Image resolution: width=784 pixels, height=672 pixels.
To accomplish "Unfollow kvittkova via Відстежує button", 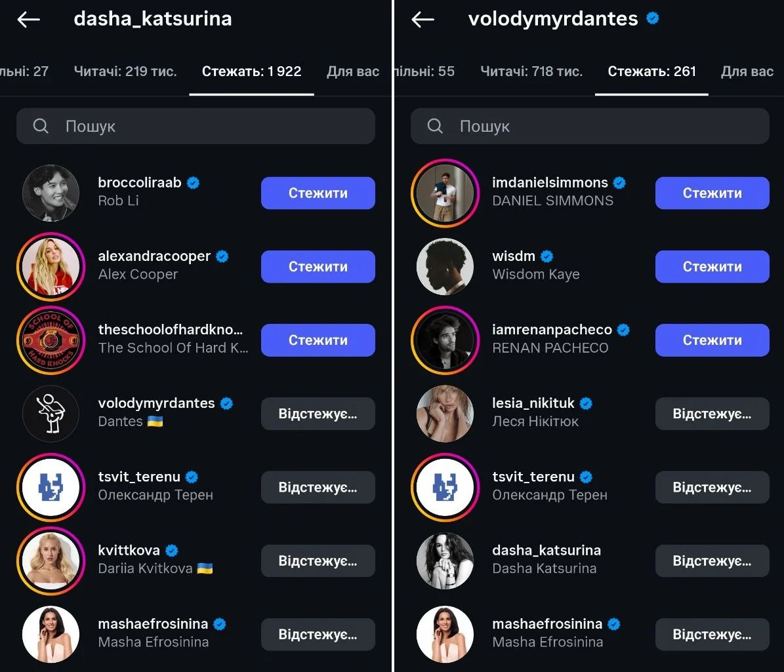I will coord(318,561).
